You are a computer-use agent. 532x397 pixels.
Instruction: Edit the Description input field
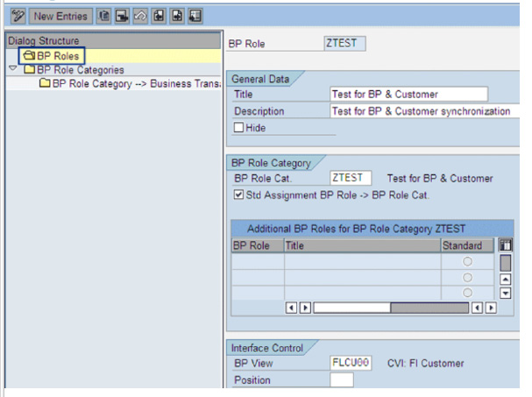pyautogui.click(x=424, y=111)
